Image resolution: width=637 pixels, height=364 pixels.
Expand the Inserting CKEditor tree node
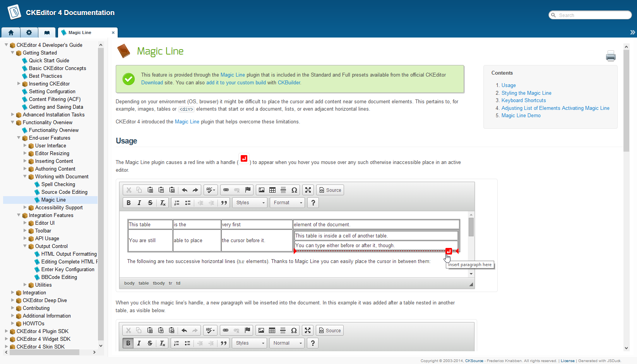pos(19,84)
